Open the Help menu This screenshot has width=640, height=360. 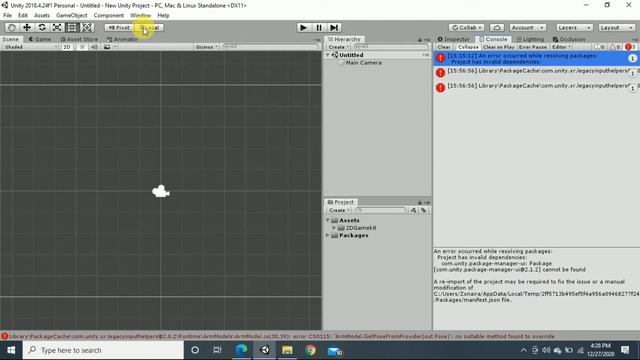pyautogui.click(x=163, y=15)
